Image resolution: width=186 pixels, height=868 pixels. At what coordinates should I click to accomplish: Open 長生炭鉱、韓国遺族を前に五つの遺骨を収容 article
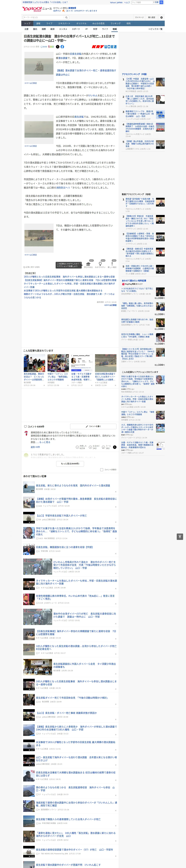pos(64,547)
